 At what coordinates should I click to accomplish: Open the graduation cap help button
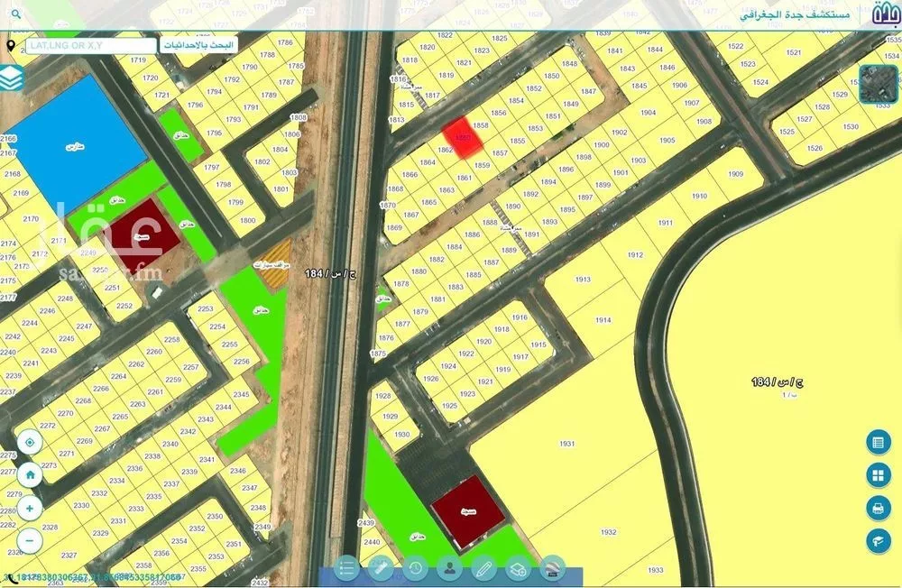pyautogui.click(x=878, y=540)
